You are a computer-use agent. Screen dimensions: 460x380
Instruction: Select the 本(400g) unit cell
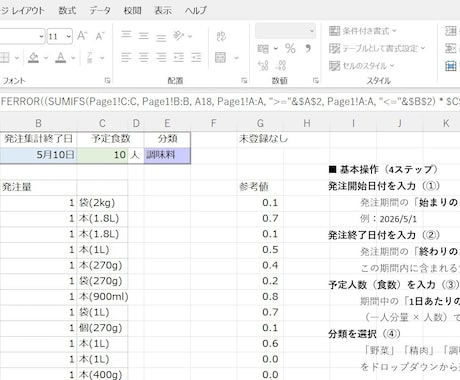(x=102, y=375)
